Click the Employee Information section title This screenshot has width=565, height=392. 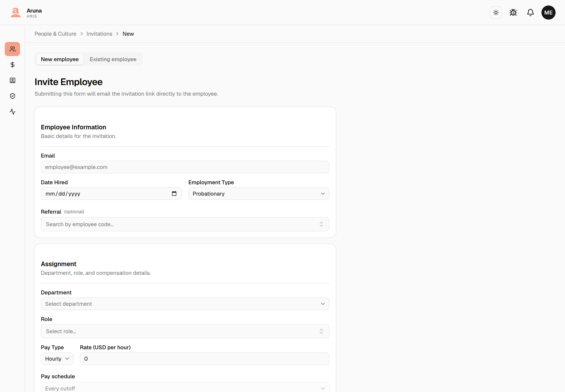pyautogui.click(x=74, y=127)
